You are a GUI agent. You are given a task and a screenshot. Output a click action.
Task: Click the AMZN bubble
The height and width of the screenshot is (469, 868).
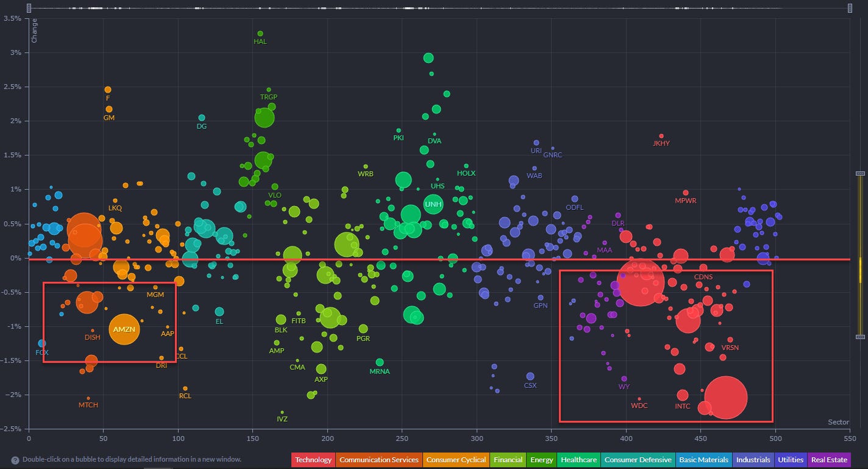[124, 329]
